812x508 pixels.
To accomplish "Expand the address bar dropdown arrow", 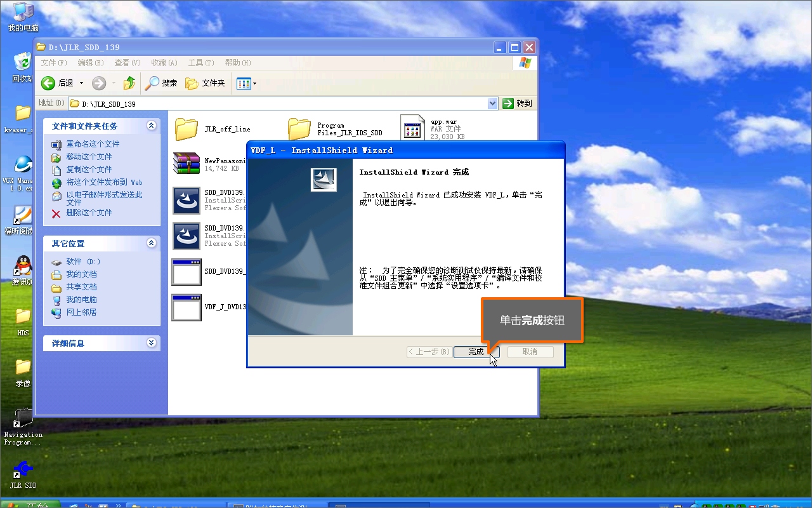I will pos(493,104).
